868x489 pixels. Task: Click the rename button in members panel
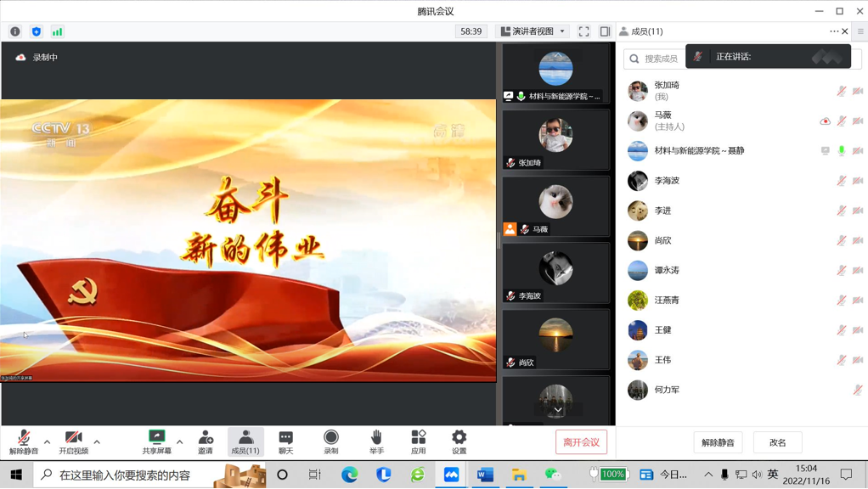(777, 442)
